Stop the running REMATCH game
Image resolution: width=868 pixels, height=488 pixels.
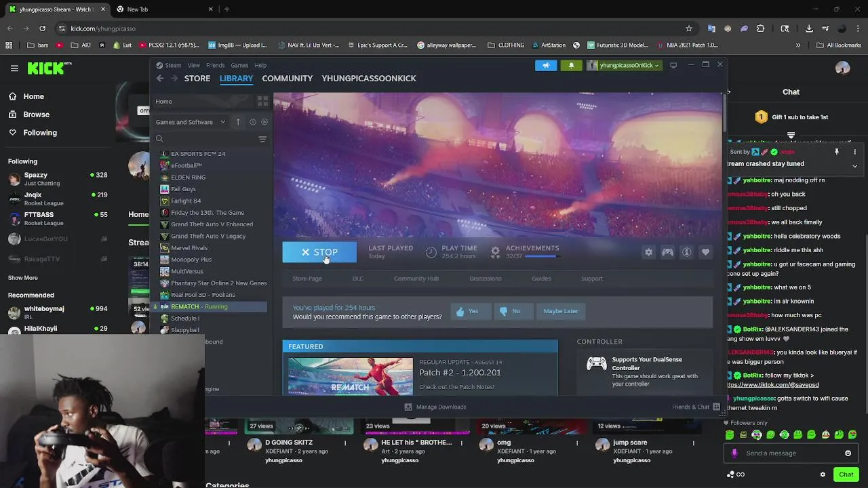click(x=319, y=252)
